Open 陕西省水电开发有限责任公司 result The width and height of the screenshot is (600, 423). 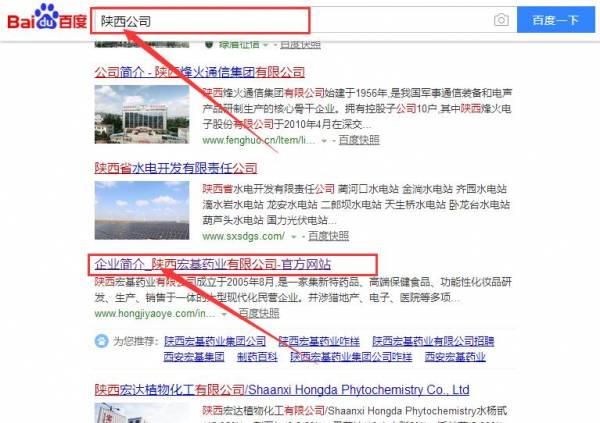pos(176,168)
